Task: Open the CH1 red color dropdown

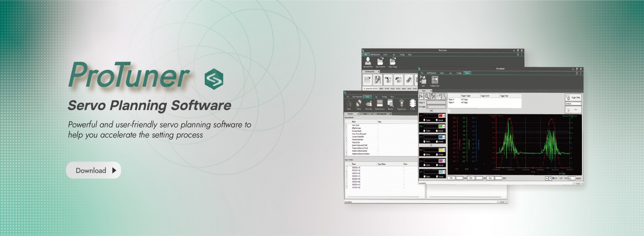Action: tap(442, 116)
